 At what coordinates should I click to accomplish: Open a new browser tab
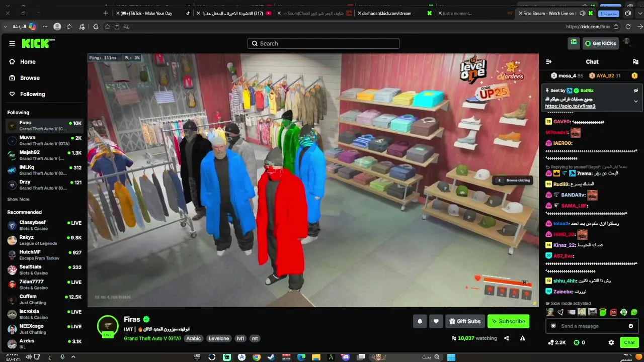click(x=105, y=13)
